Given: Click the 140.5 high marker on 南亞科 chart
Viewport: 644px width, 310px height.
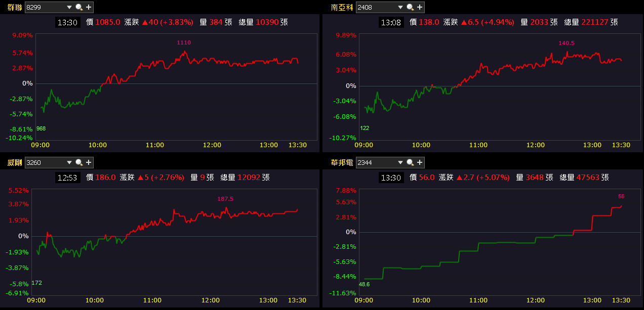Looking at the screenshot, I should click(567, 43).
